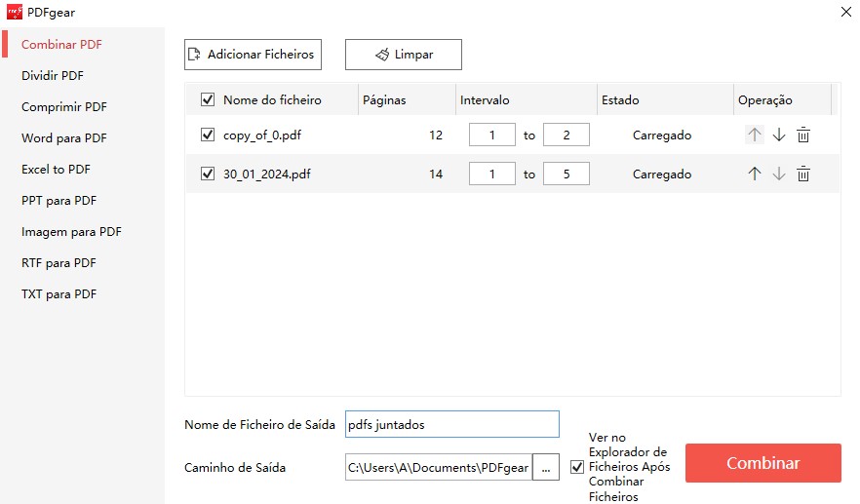This screenshot has width=860, height=504.
Task: Focus the Nome de Ficheiro de Saída field
Action: tap(452, 424)
